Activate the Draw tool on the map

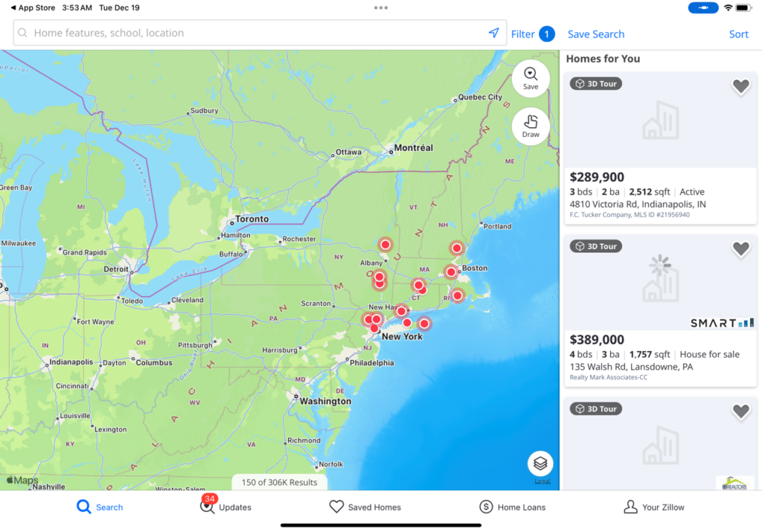pyautogui.click(x=531, y=126)
